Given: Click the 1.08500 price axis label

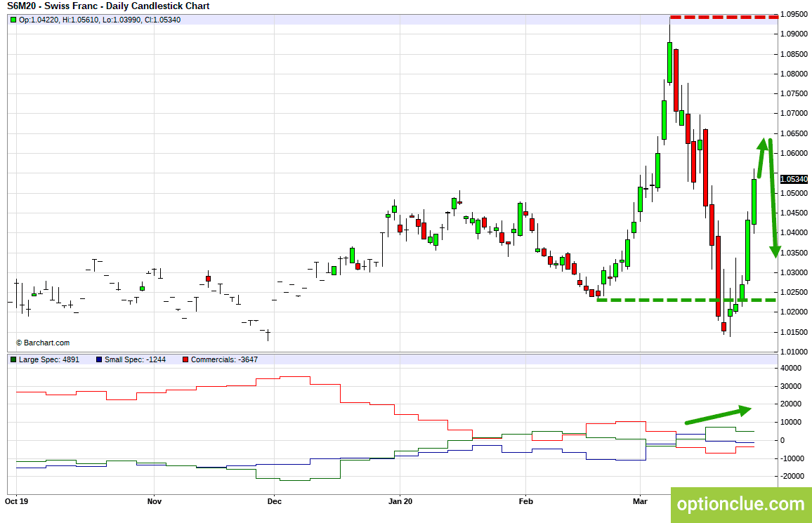Looking at the screenshot, I should (x=794, y=54).
